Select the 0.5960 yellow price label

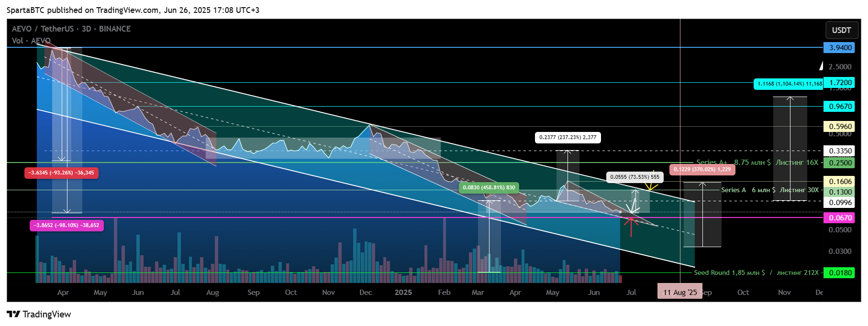840,126
